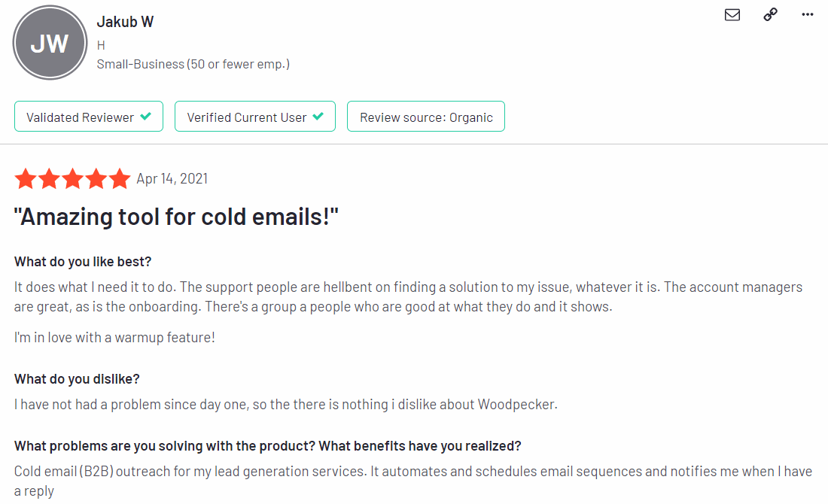Click the "I'm in love with a warmup feature!" sentence
The image size is (828, 504).
point(114,338)
